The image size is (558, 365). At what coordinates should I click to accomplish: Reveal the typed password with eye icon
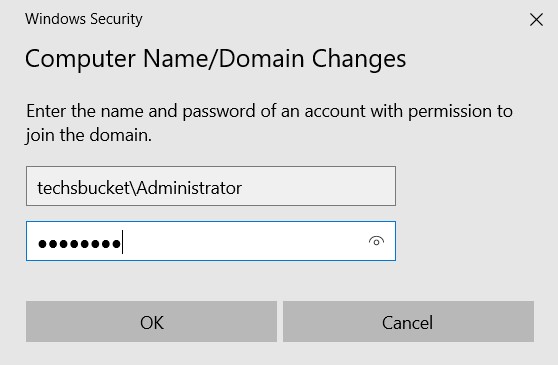point(376,242)
